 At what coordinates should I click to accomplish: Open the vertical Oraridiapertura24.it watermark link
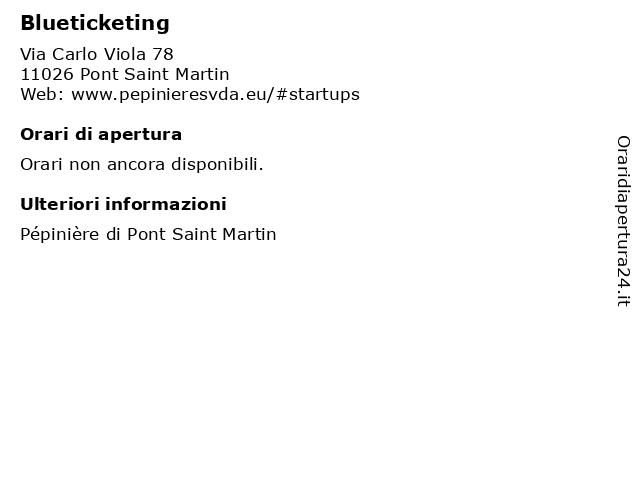pos(623,221)
